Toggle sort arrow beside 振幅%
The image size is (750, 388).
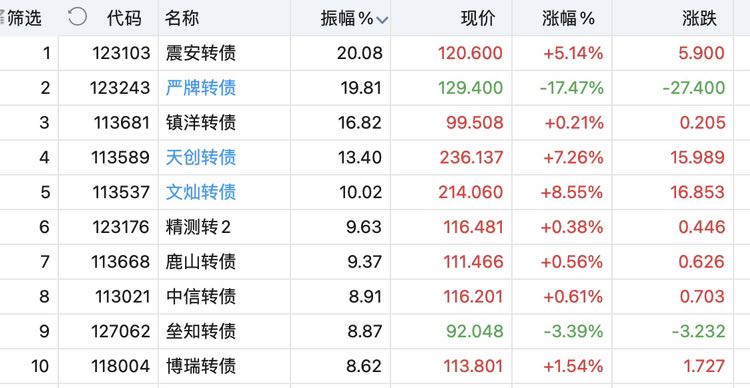point(382,20)
